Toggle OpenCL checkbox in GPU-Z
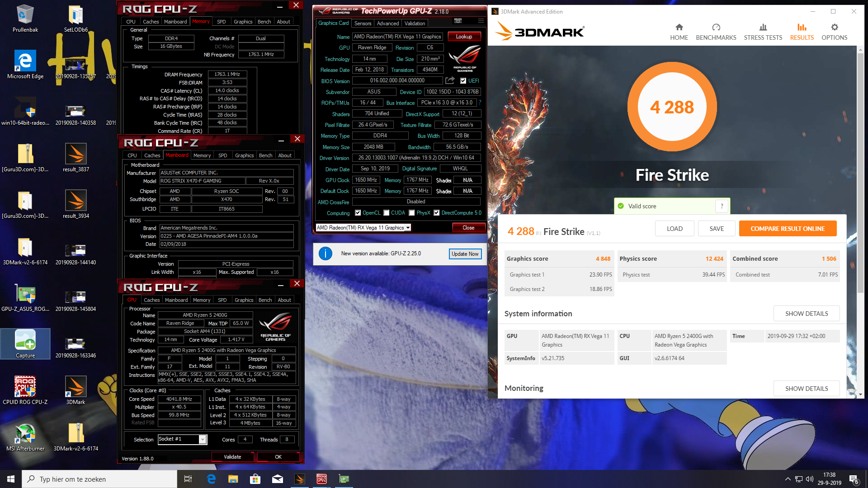This screenshot has height=488, width=868. click(x=358, y=213)
